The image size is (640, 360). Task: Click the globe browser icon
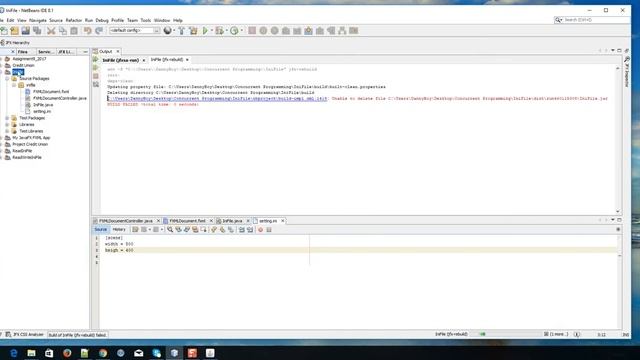point(167,31)
